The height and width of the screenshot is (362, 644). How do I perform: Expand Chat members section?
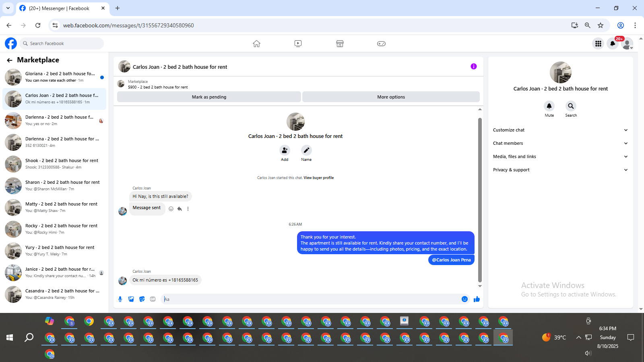click(x=560, y=143)
